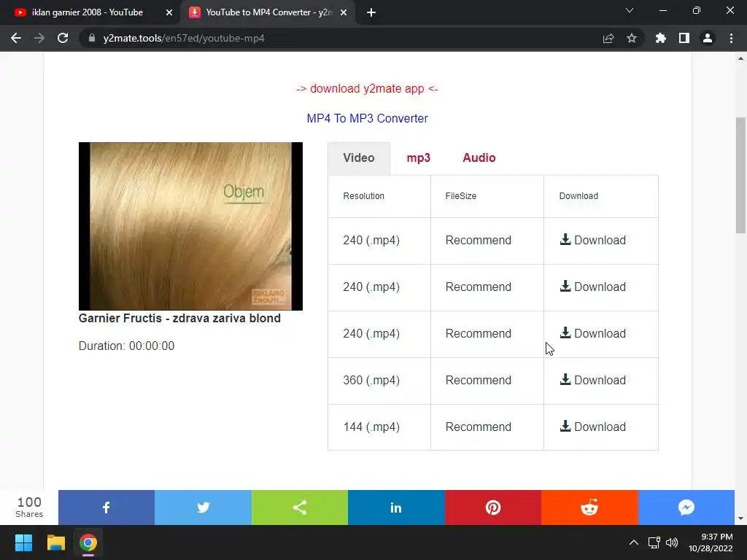Image resolution: width=747 pixels, height=560 pixels.
Task: Switch to the iklan garnier 2008 YouTube tab
Action: coord(88,12)
